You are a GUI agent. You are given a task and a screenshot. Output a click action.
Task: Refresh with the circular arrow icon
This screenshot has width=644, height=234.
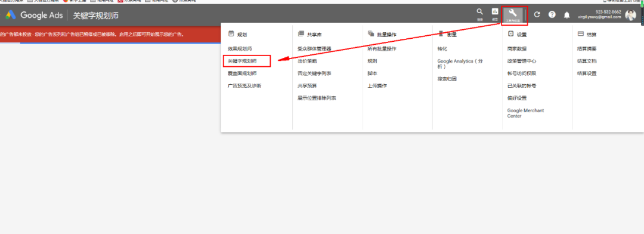click(537, 15)
